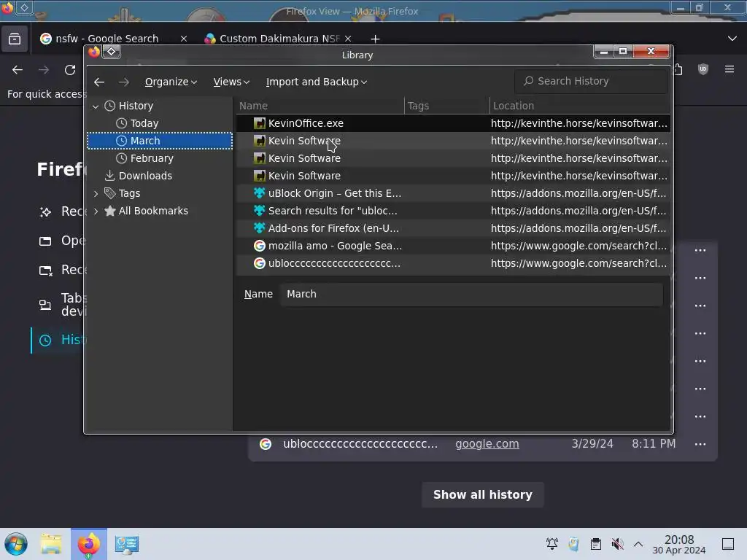Open the clipboard tray icon
The width and height of the screenshot is (747, 560).
tap(595, 544)
